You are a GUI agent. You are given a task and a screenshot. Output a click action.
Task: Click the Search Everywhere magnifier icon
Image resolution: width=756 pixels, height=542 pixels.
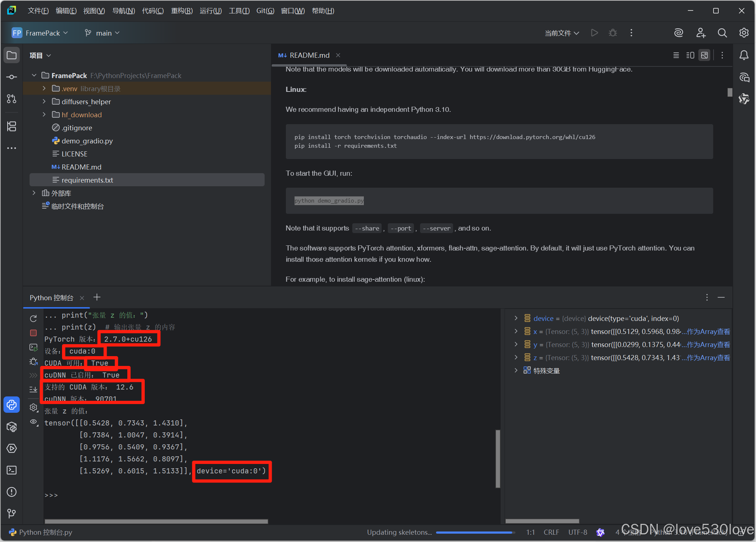722,33
